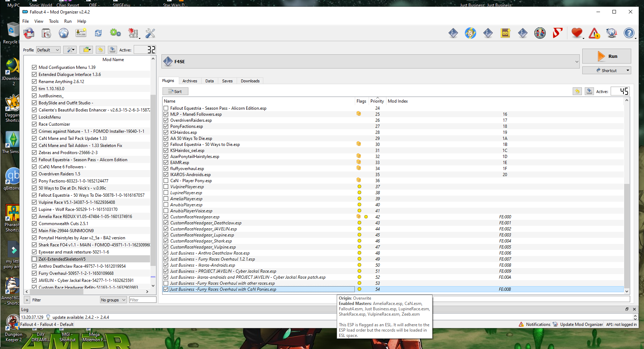Image resolution: width=644 pixels, height=349 pixels.
Task: Click Update Mod Organizer in status bar
Action: [x=578, y=325]
